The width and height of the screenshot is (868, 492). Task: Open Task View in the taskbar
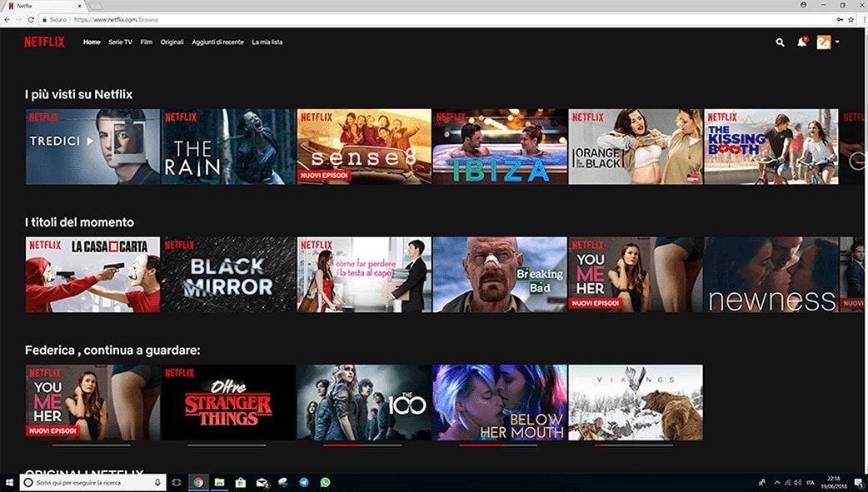pos(177,483)
